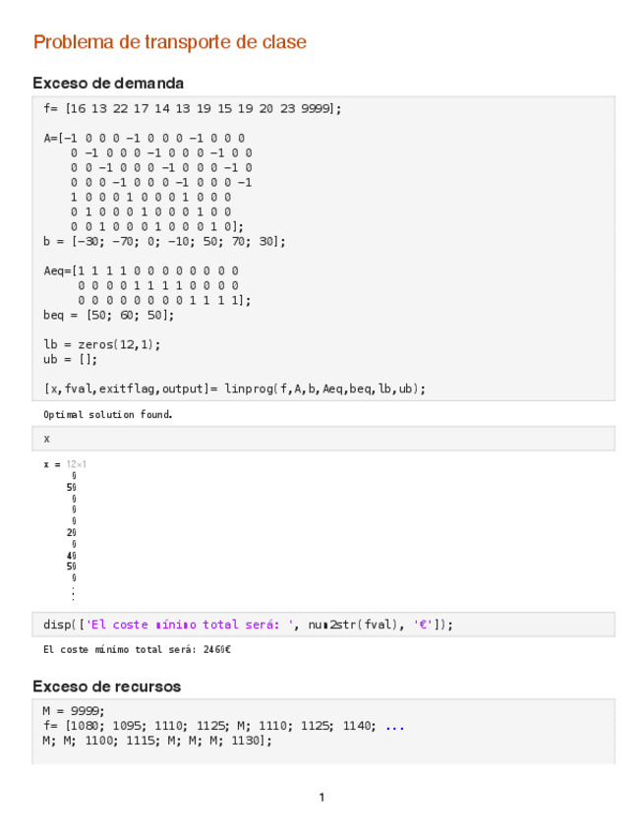Click the disp command code line
This screenshot has width=644, height=834.
249,625
